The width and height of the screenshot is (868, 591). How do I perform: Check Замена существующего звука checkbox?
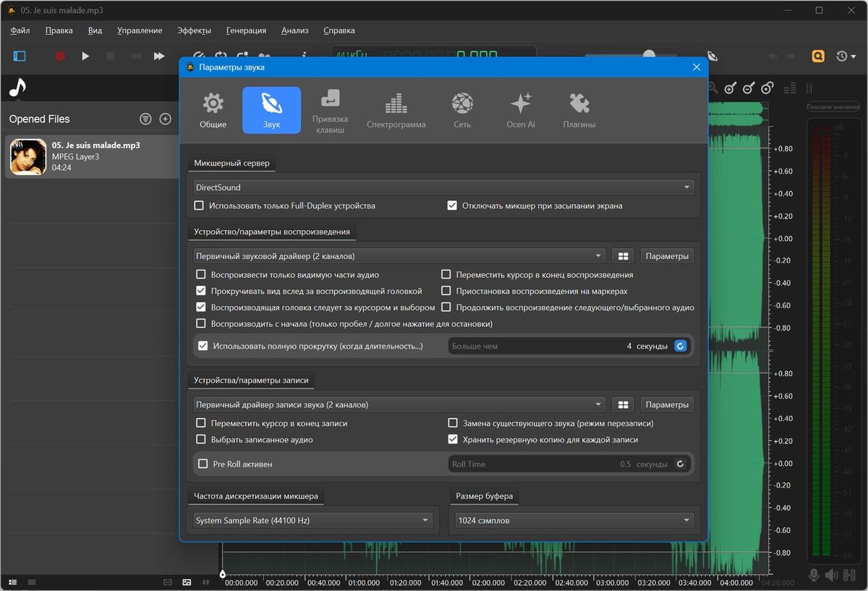click(453, 423)
